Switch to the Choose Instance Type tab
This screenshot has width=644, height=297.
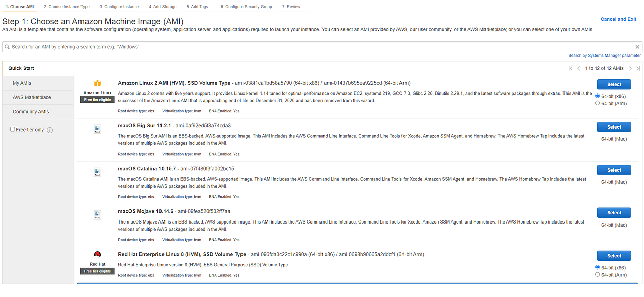click(x=66, y=7)
